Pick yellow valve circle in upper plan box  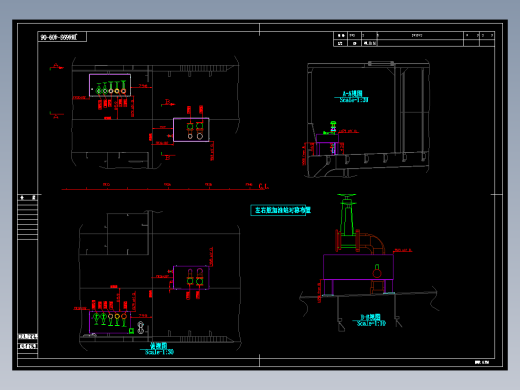[x=117, y=91]
